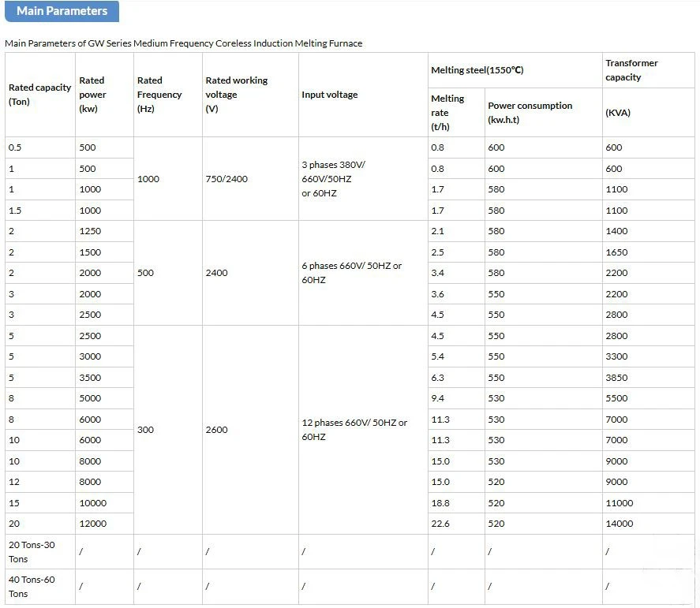Viewport: 700px width, 608px height.
Task: Select the Input voltage column header
Action: pyautogui.click(x=363, y=95)
